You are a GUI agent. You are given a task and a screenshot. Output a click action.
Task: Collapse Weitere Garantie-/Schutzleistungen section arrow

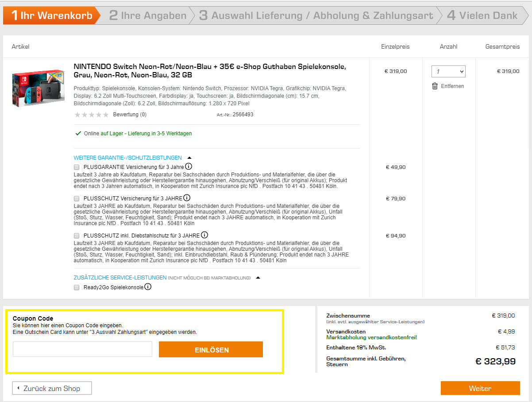pos(189,157)
